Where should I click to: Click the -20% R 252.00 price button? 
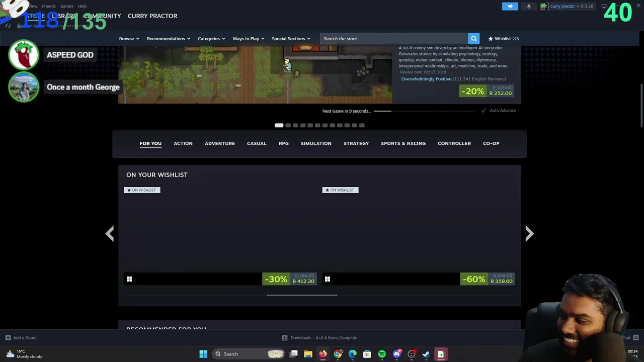pyautogui.click(x=487, y=90)
